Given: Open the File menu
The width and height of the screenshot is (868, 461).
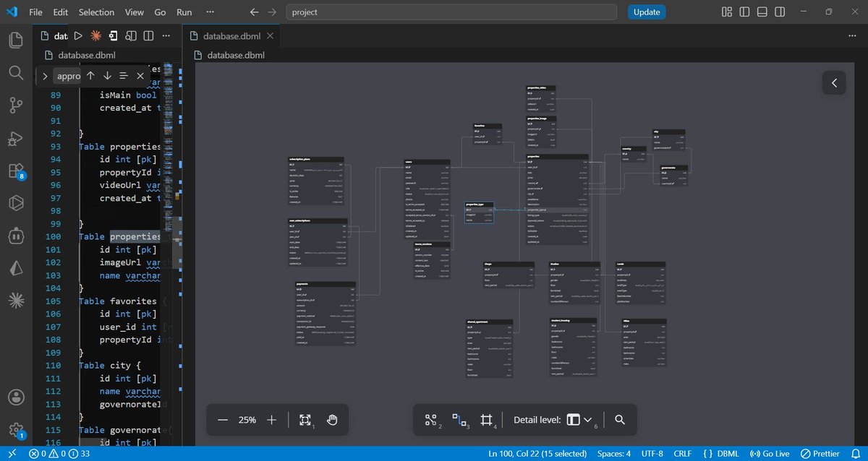Looking at the screenshot, I should click(35, 12).
